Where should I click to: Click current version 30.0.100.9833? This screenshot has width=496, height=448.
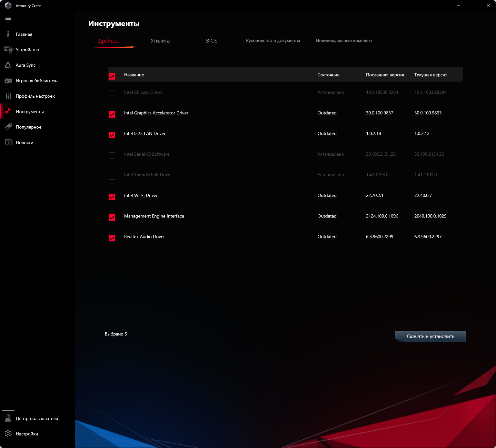tap(428, 113)
